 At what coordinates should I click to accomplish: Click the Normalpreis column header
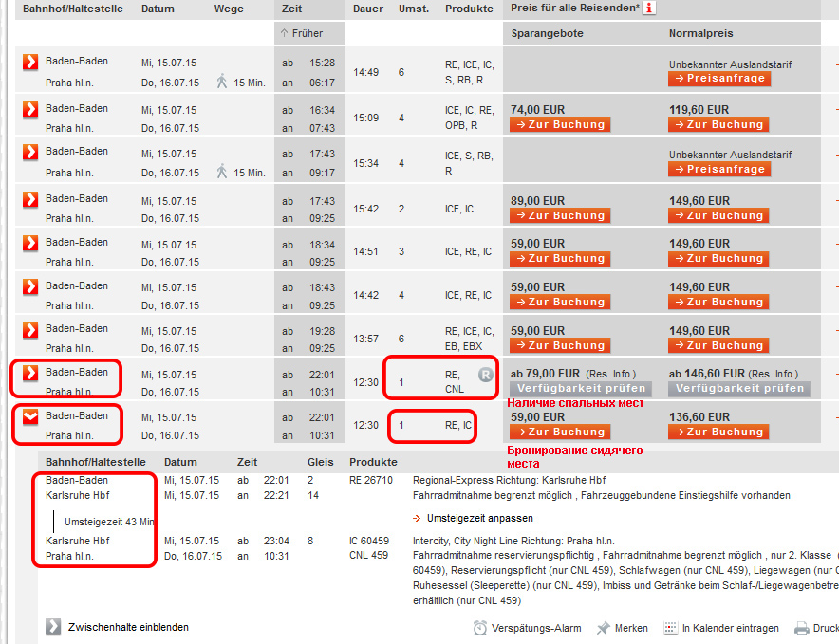tap(701, 33)
